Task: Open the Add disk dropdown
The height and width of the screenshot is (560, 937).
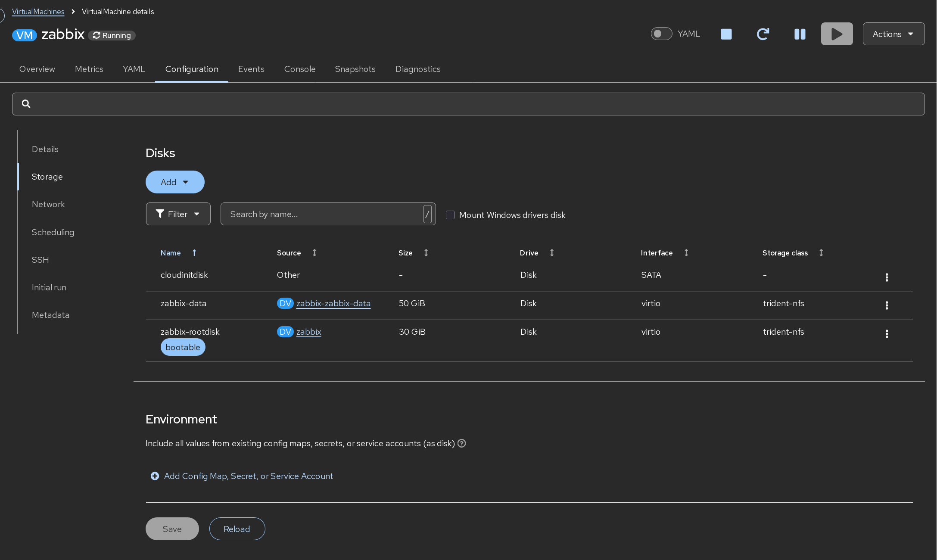Action: pyautogui.click(x=175, y=182)
